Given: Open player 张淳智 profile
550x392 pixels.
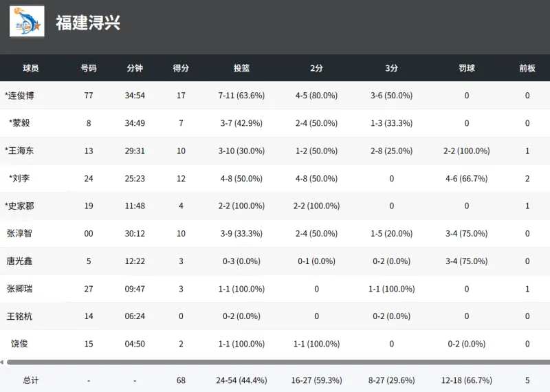Looking at the screenshot, I should (19, 233).
